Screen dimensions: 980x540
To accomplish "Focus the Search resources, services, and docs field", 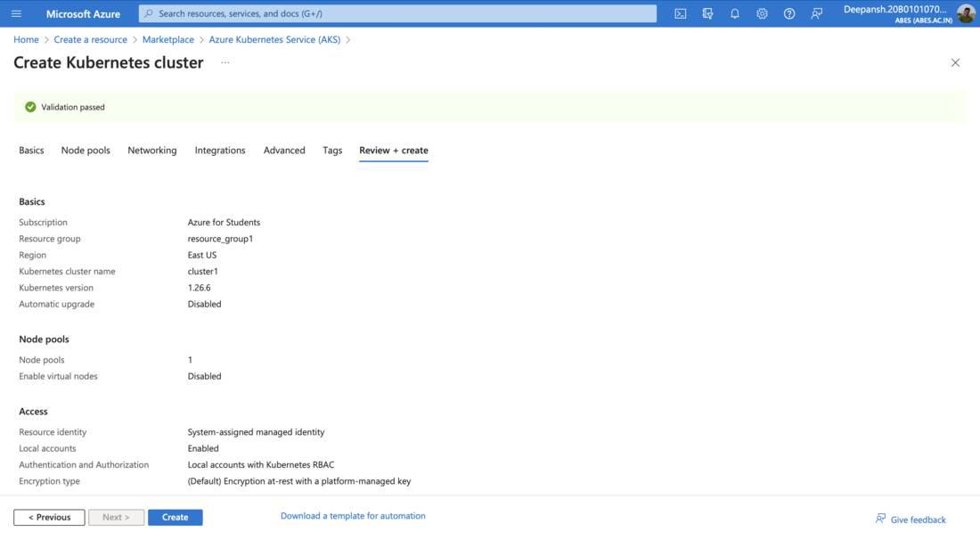I will pyautogui.click(x=397, y=13).
